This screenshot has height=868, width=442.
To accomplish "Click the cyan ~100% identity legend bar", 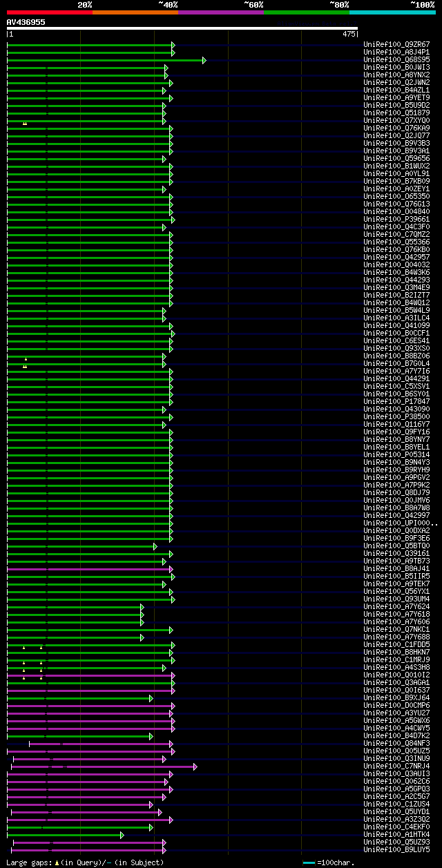I will tap(392, 12).
